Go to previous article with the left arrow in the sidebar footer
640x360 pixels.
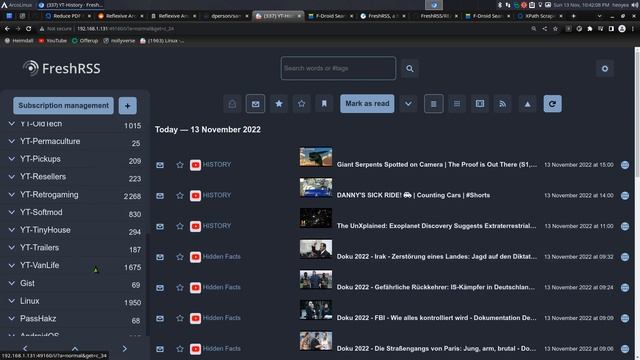pos(25,349)
